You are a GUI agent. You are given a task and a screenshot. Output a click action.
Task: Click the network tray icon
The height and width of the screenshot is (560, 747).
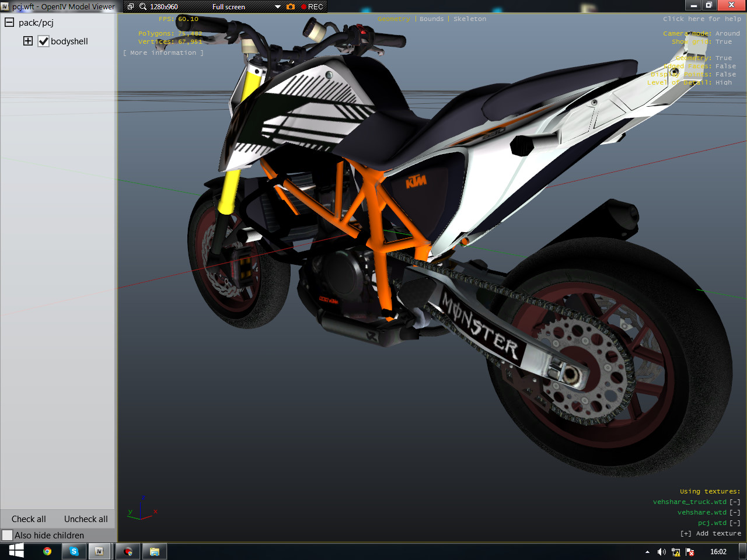[676, 552]
